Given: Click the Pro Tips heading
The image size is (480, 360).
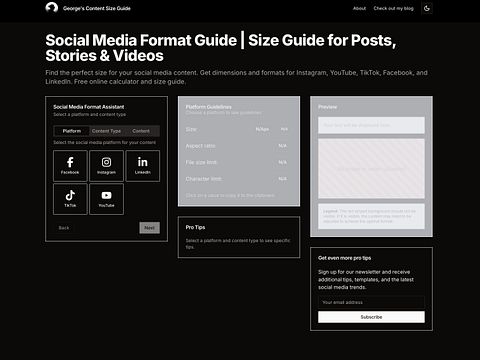Looking at the screenshot, I should point(195,227).
